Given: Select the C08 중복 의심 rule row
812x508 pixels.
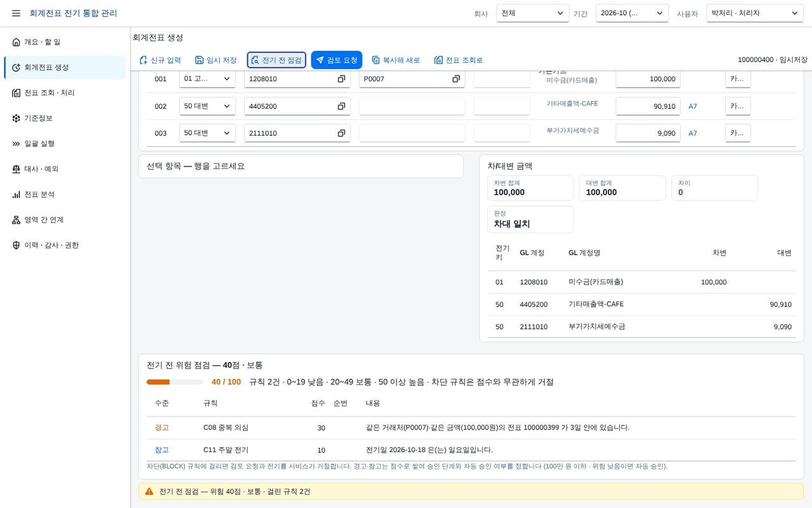Looking at the screenshot, I should [471, 428].
